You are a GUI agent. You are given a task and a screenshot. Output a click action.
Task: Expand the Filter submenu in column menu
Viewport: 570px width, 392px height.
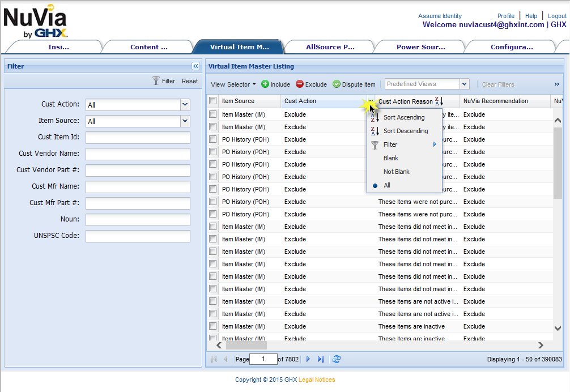pos(404,144)
